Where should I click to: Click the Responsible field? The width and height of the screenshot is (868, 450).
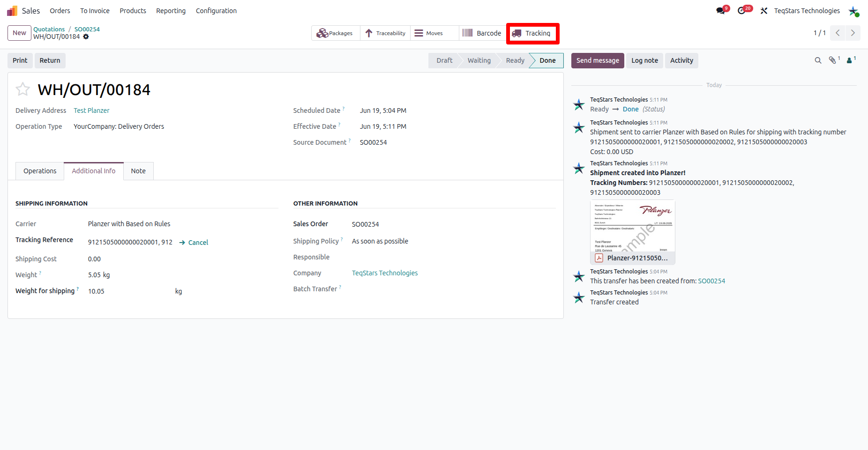click(454, 257)
